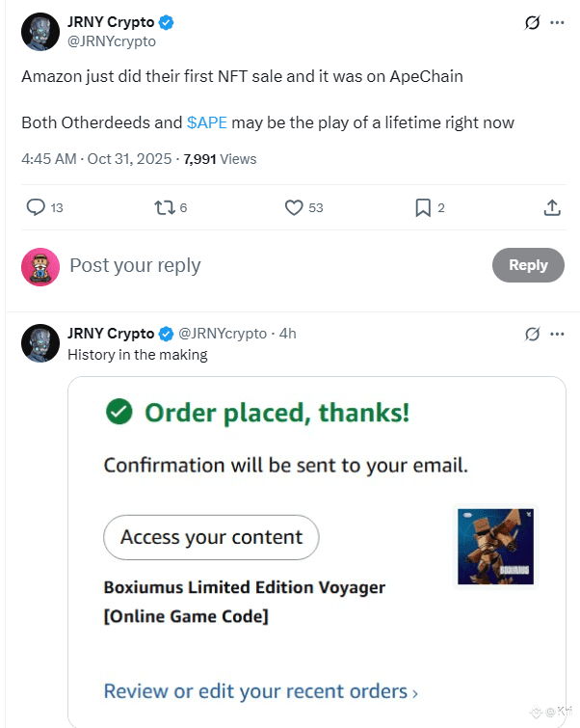Click the @JRNYcrypto handle on reply tweet

pos(223,334)
